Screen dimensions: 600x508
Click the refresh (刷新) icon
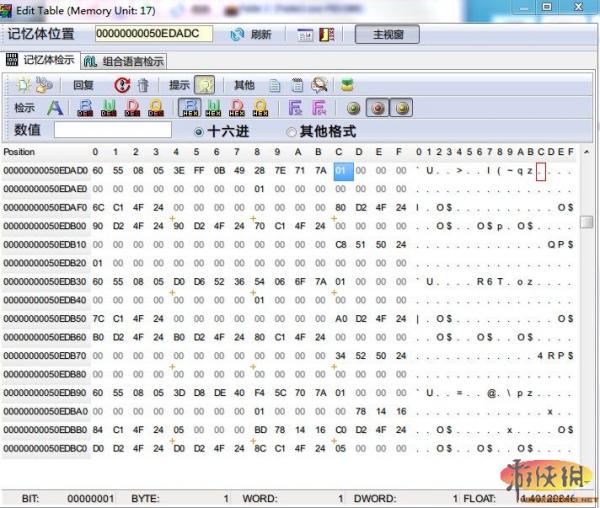(237, 34)
